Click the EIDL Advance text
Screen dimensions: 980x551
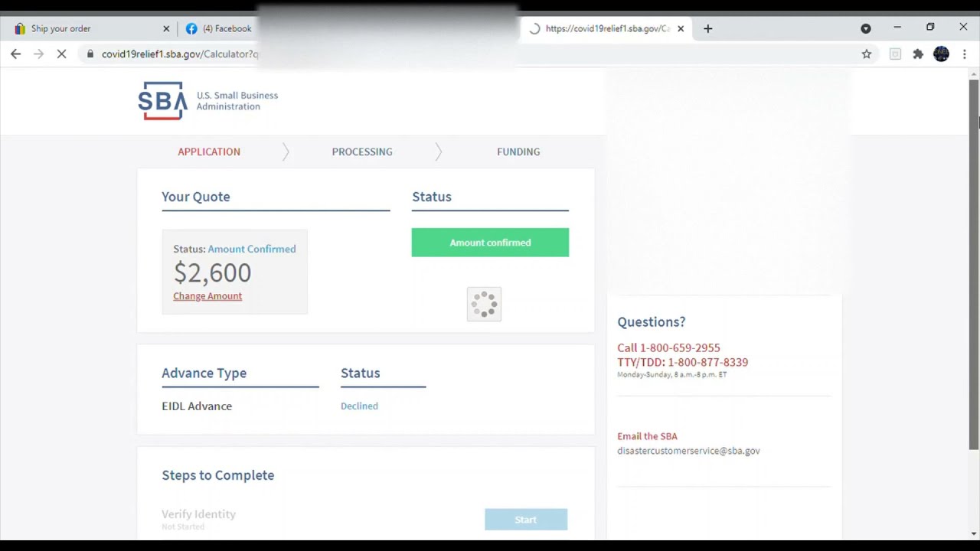click(197, 406)
